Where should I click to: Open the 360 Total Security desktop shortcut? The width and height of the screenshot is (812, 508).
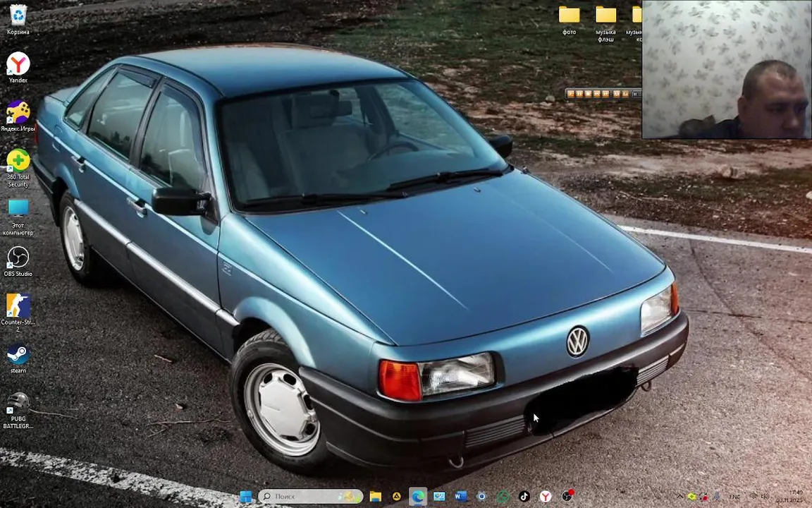[18, 168]
